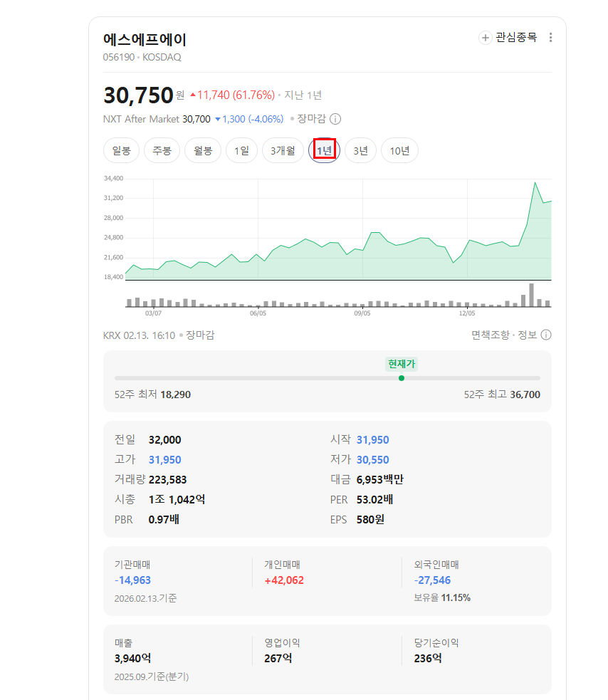The height and width of the screenshot is (700, 608).
Task: Click the PBR value 0.97배
Action: (x=164, y=520)
